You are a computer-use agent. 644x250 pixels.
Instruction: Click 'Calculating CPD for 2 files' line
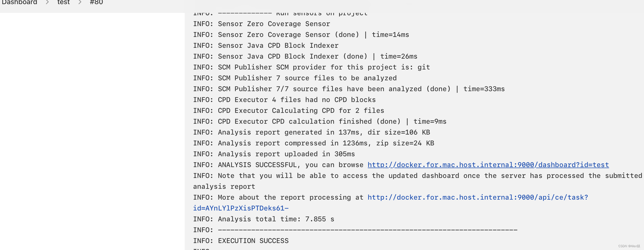tap(289, 111)
